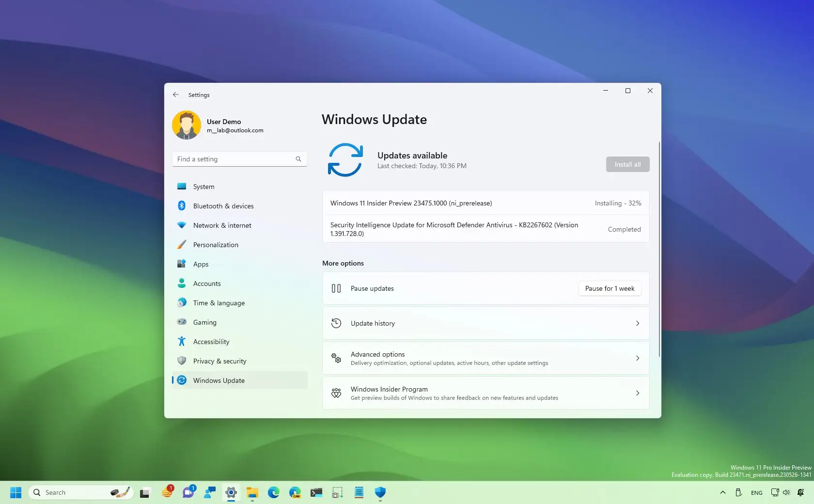Expand Advanced options settings
This screenshot has height=504, width=814.
pyautogui.click(x=485, y=358)
